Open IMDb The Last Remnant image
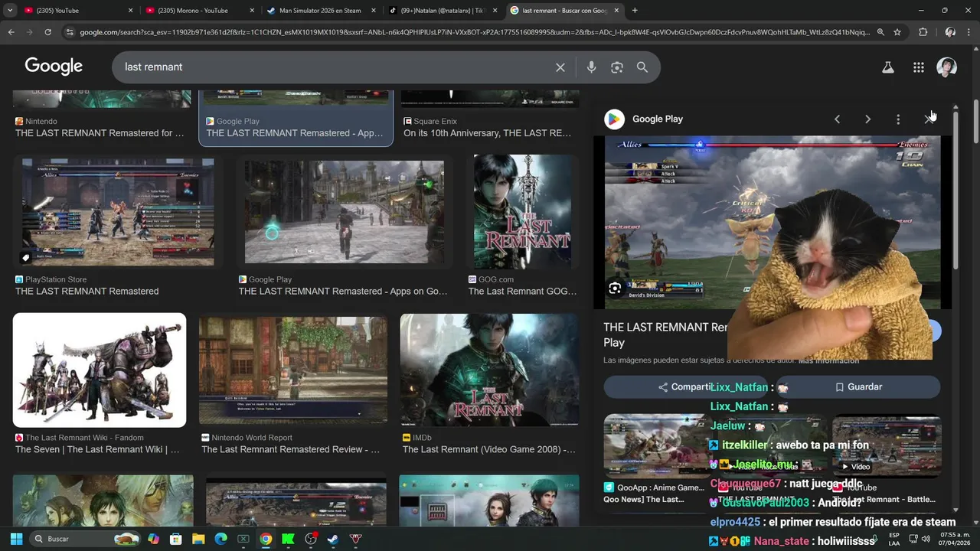The height and width of the screenshot is (551, 980). 489,370
